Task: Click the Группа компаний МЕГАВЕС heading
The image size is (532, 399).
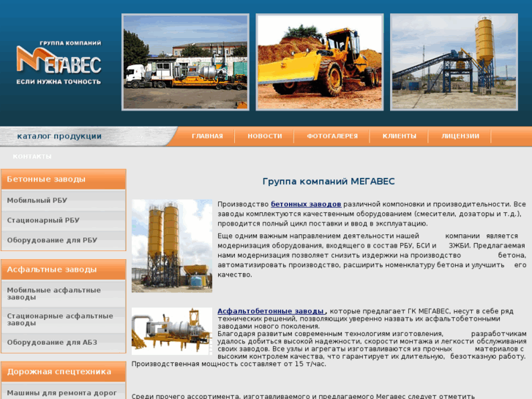Action: pos(329,182)
